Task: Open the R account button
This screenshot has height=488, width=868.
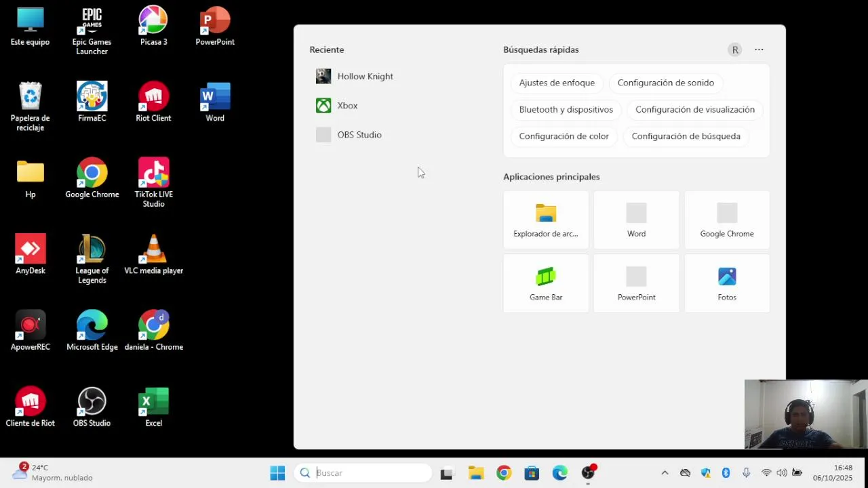Action: point(734,49)
